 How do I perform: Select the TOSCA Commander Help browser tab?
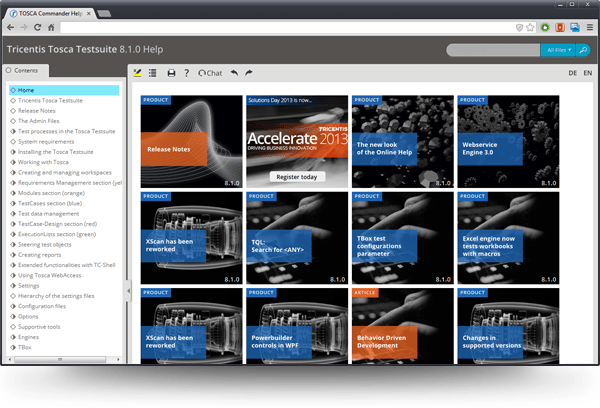[x=50, y=13]
